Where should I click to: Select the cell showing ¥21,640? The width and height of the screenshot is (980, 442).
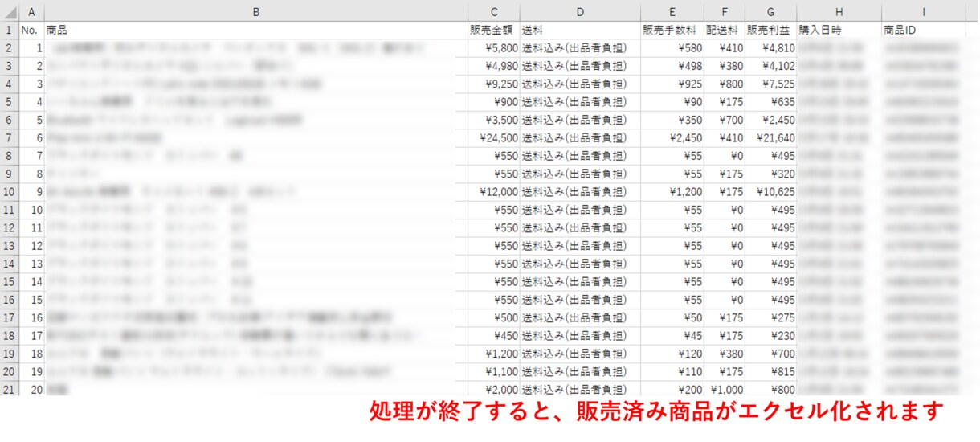click(x=771, y=138)
